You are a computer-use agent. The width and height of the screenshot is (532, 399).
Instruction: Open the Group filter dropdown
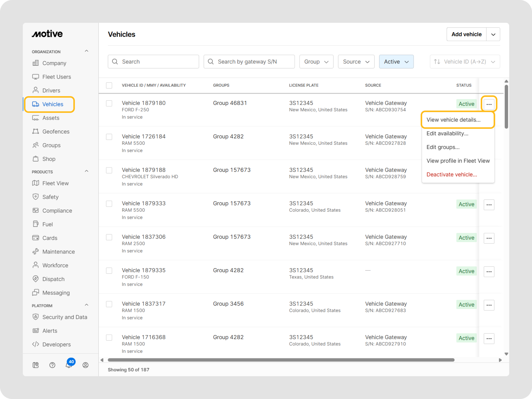pyautogui.click(x=316, y=62)
